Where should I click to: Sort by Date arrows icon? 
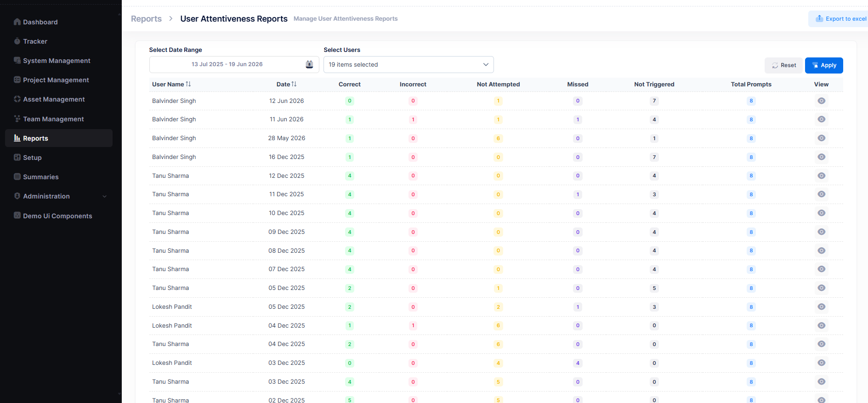(294, 84)
